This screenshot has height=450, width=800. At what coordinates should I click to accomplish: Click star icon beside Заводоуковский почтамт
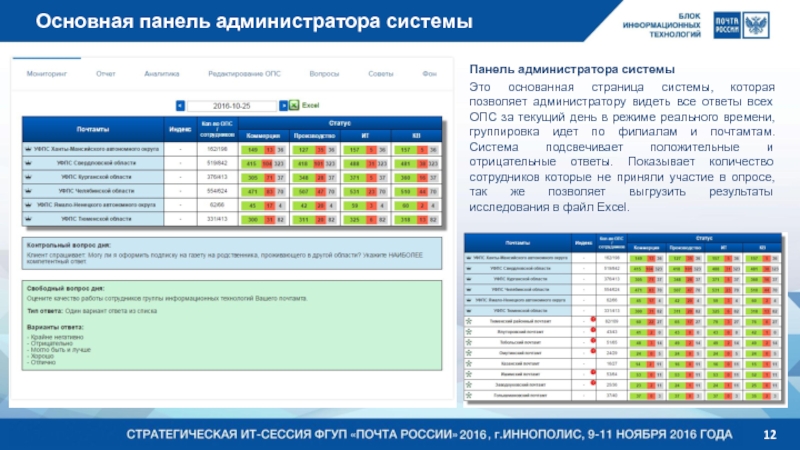[x=468, y=385]
